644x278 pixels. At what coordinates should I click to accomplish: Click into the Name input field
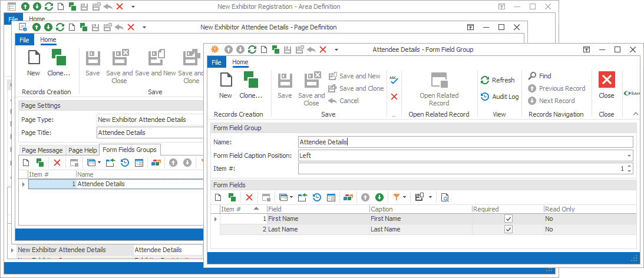465,142
